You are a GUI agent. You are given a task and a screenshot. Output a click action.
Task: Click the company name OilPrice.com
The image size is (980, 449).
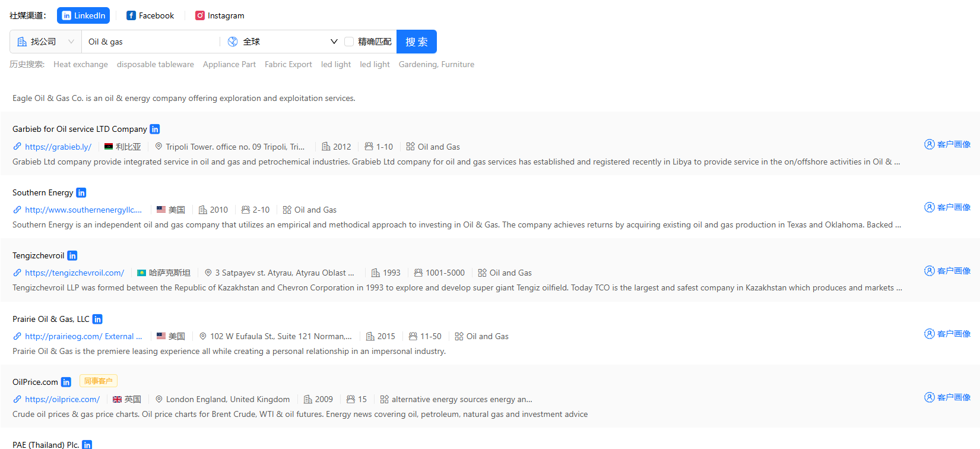(x=35, y=382)
